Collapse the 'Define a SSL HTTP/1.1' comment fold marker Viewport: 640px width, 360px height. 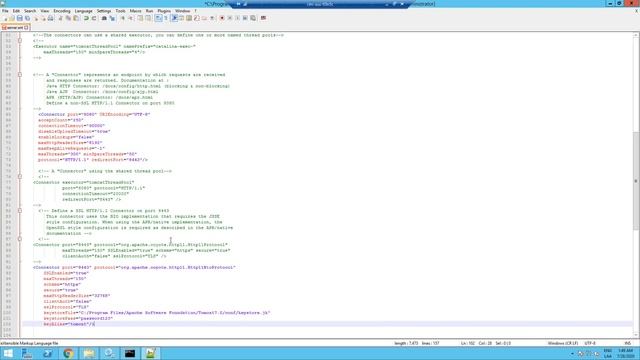pyautogui.click(x=20, y=211)
